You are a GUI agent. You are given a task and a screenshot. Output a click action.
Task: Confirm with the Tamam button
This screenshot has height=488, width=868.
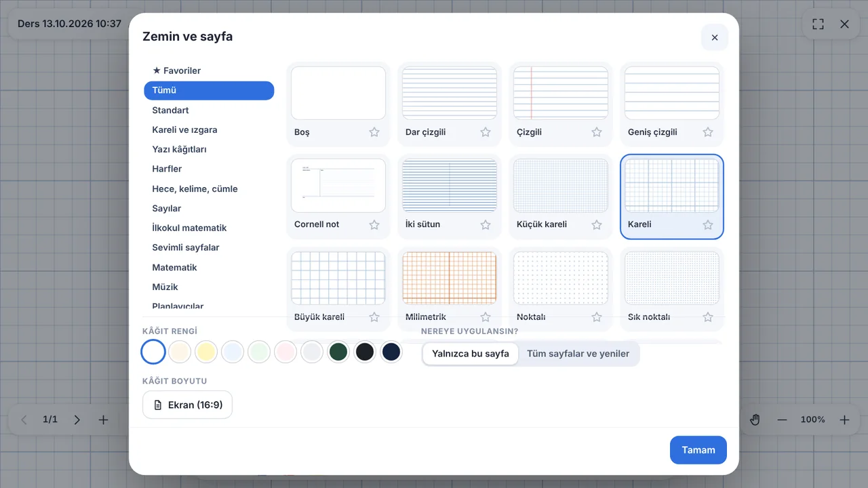[698, 450]
